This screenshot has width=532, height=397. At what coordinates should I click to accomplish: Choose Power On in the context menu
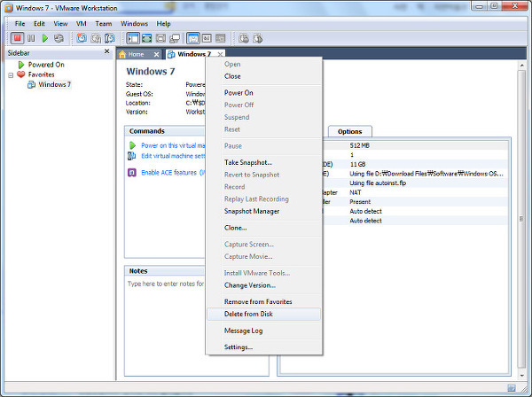coord(264,92)
